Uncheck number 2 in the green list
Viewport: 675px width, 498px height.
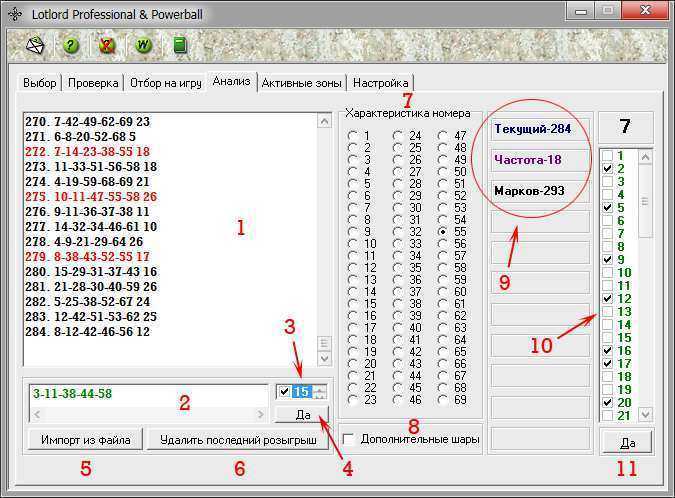click(x=607, y=168)
